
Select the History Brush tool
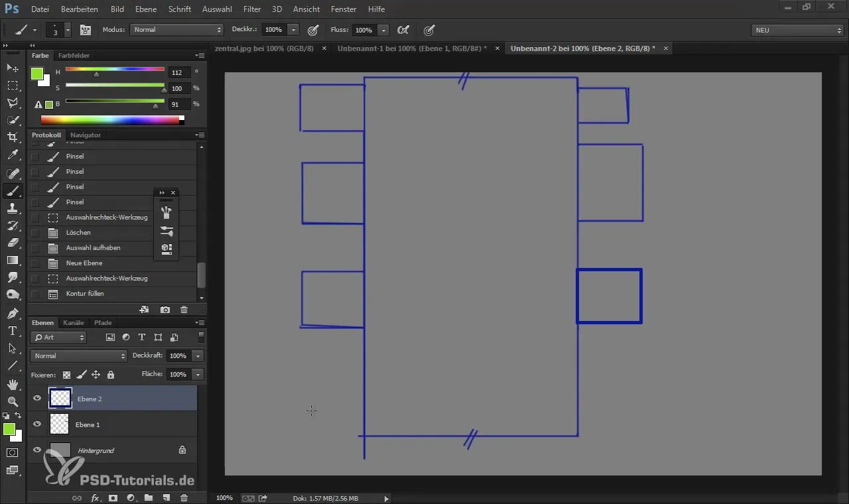click(x=12, y=225)
